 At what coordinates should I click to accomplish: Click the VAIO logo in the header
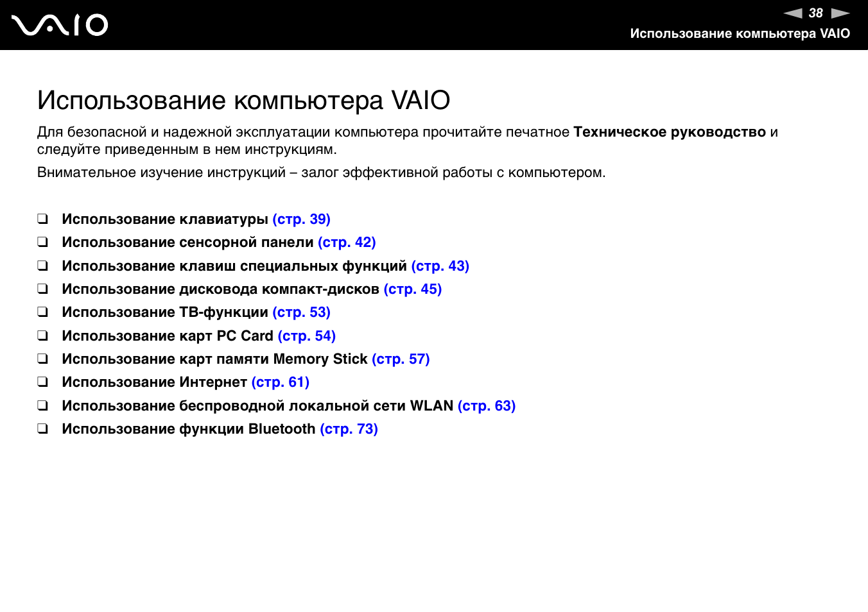[60, 25]
